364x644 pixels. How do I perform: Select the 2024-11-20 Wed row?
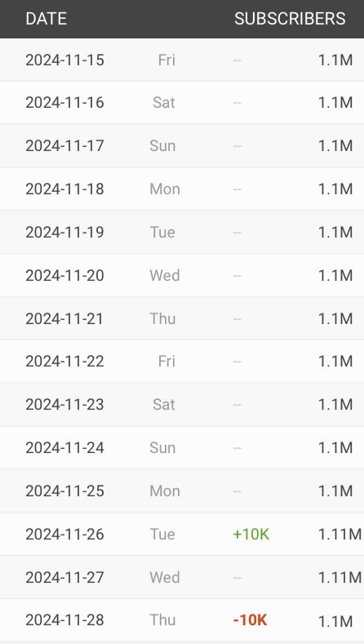tap(182, 275)
